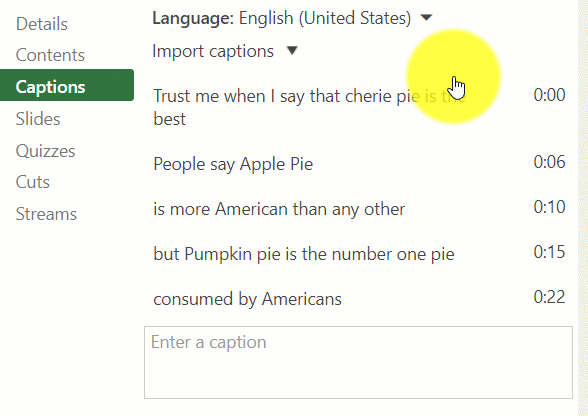This screenshot has width=588, height=416.
Task: Open the Contents section
Action: [x=50, y=55]
